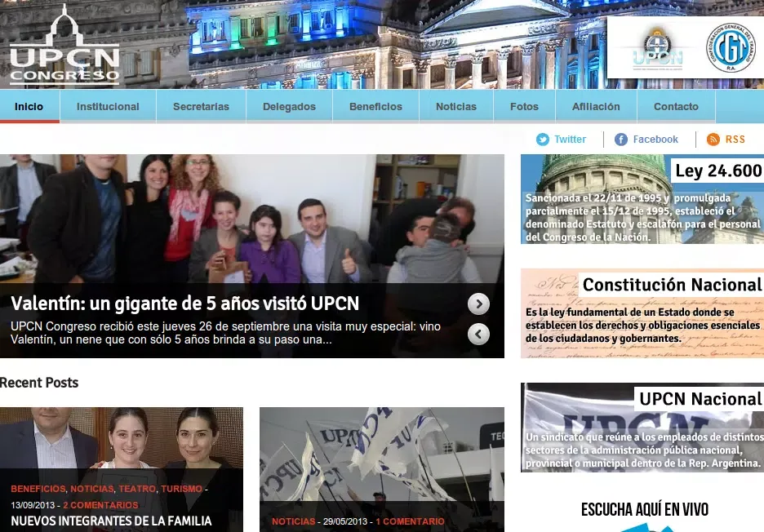Click the UPCN Nacional description text
This screenshot has width=764, height=532.
(x=643, y=450)
